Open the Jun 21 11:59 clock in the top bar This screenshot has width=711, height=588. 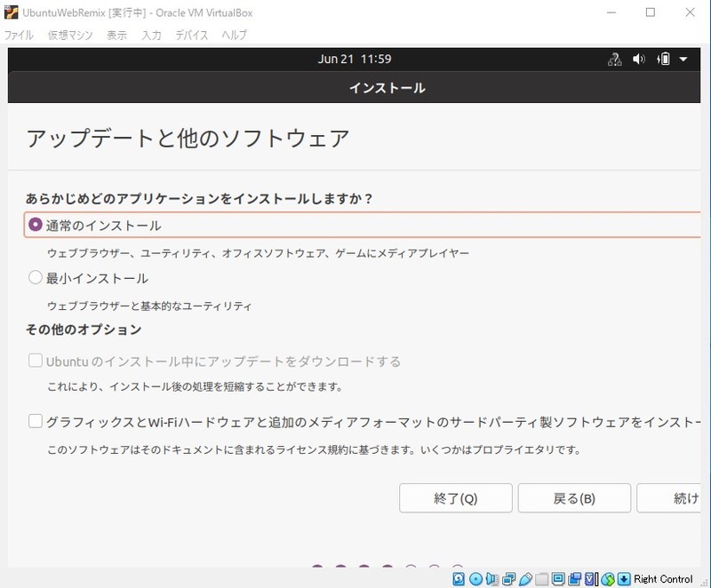(x=354, y=59)
